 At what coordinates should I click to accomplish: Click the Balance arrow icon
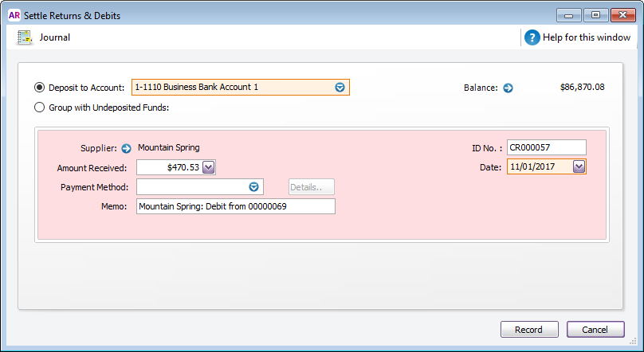508,88
